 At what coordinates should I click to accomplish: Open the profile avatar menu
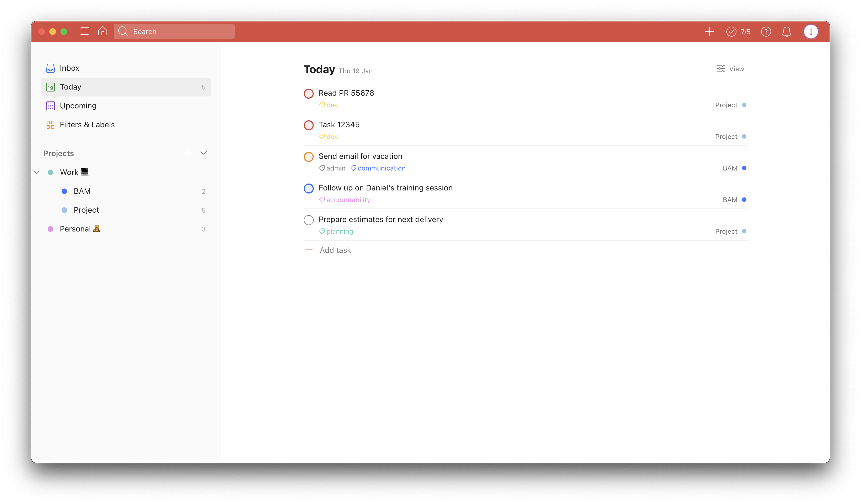coord(811,32)
